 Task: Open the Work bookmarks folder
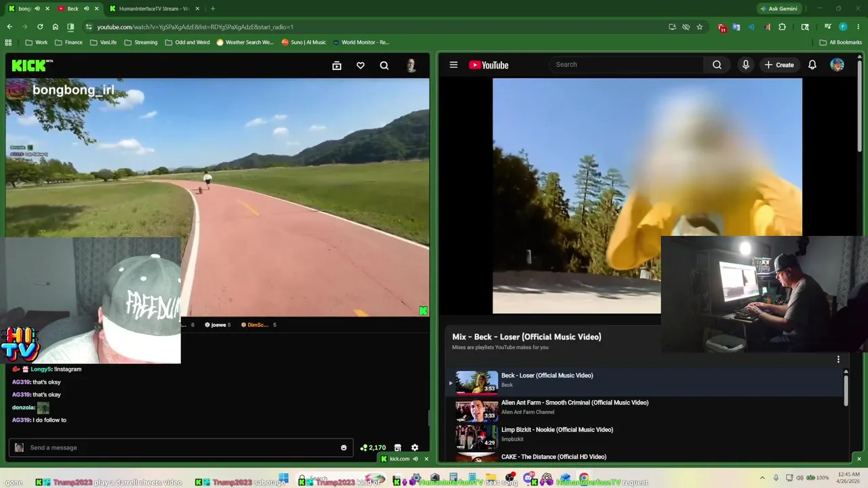pos(37,42)
